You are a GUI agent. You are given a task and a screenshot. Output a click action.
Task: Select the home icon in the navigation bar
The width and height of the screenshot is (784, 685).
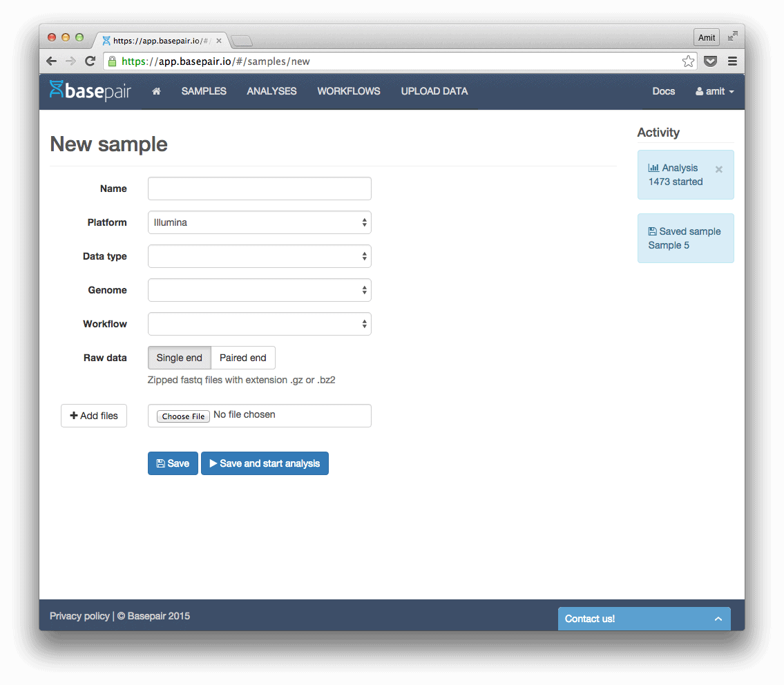[x=155, y=90]
